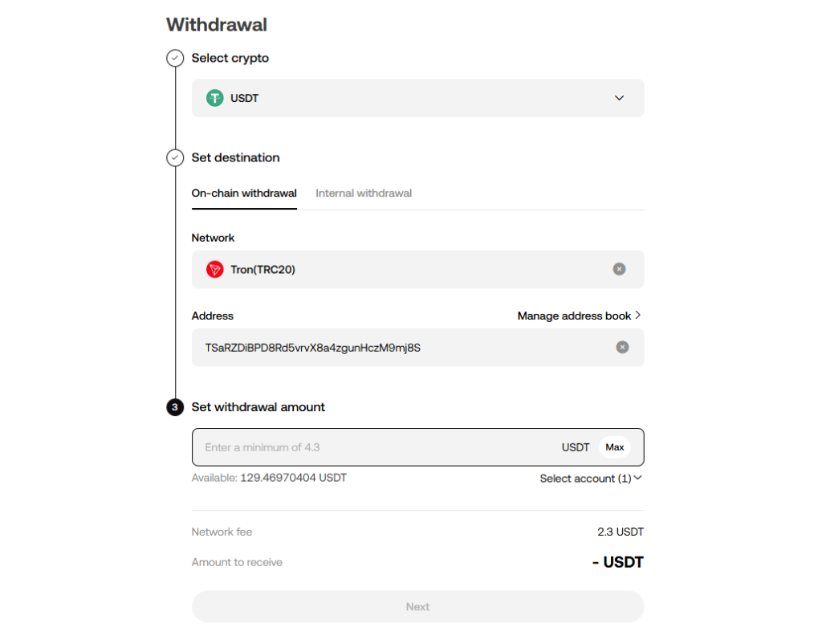The width and height of the screenshot is (822, 644).
Task: Click into the Address text field
Action: coord(401,348)
